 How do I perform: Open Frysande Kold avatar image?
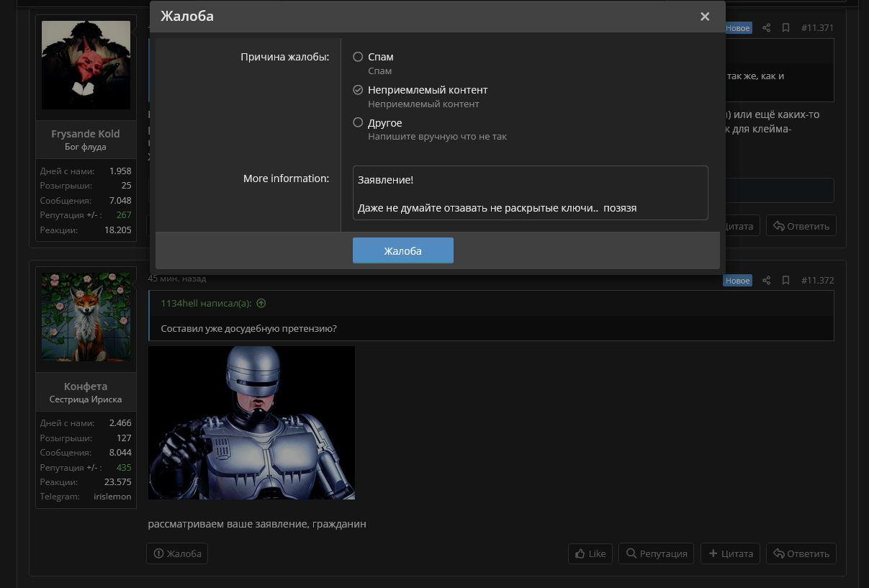click(x=86, y=65)
